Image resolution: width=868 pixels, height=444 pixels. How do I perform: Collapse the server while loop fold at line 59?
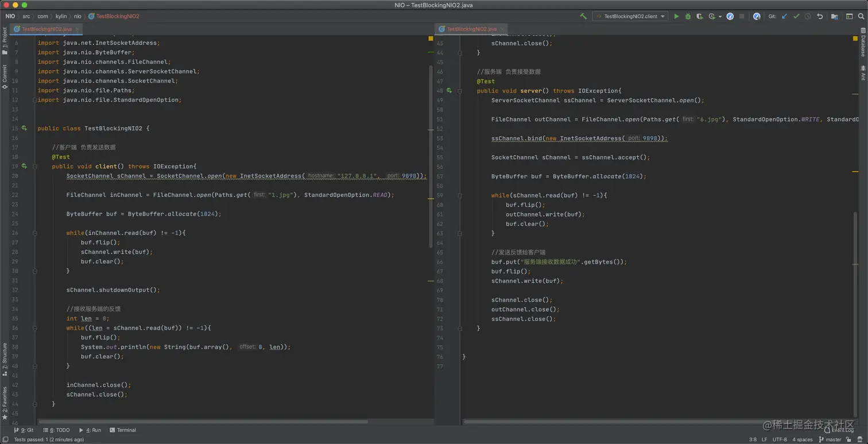(460, 195)
